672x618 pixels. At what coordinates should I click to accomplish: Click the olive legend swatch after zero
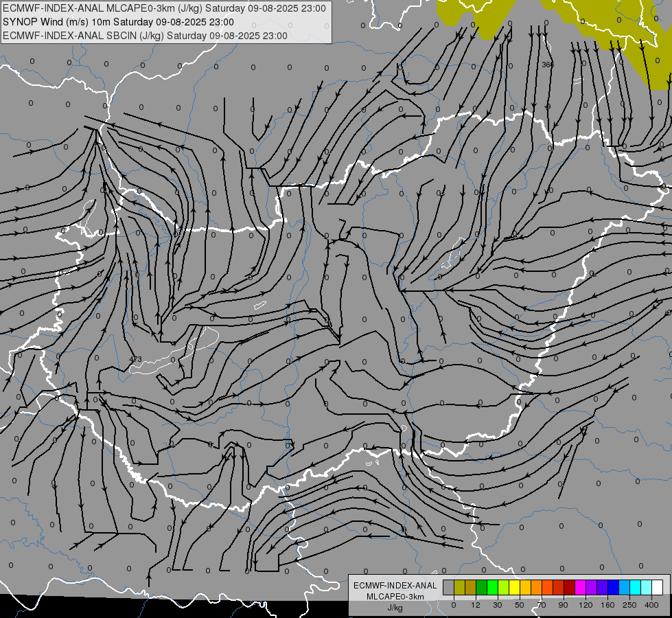[459, 587]
